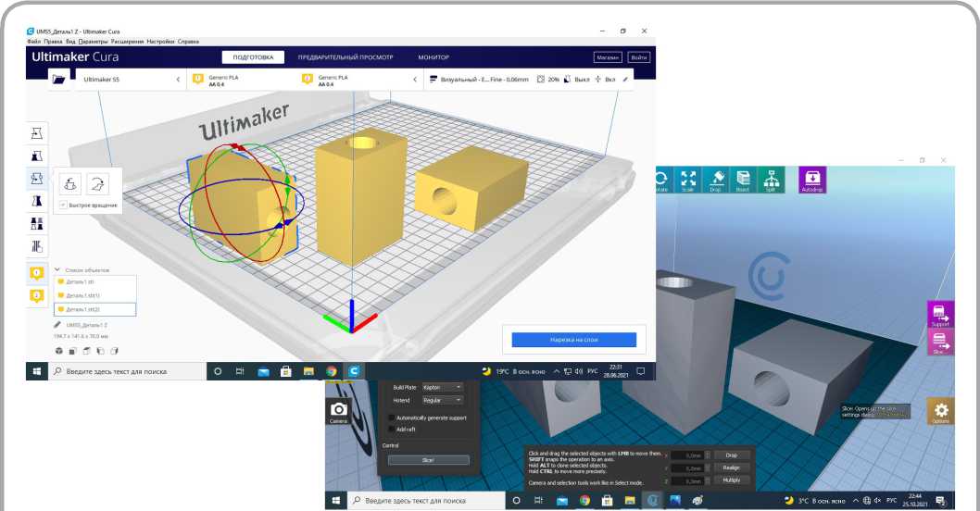Click the pencil icon to rename job
Image resolution: width=980 pixels, height=511 pixels.
pos(57,325)
